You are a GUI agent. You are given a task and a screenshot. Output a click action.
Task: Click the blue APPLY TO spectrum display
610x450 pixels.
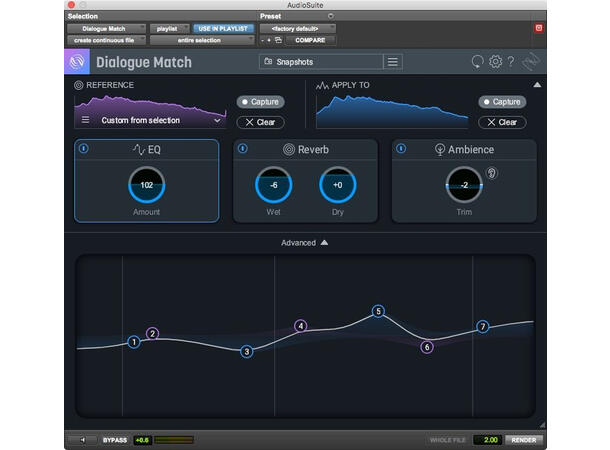pyautogui.click(x=392, y=112)
